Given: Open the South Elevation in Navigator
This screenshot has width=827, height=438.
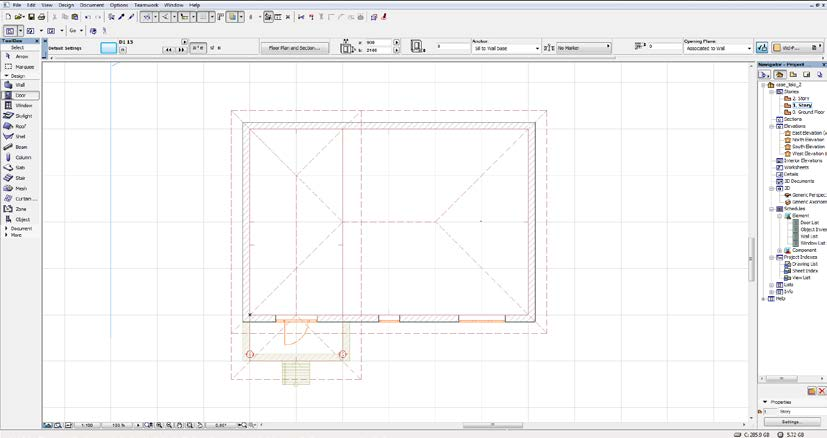Looking at the screenshot, I should pos(804,147).
